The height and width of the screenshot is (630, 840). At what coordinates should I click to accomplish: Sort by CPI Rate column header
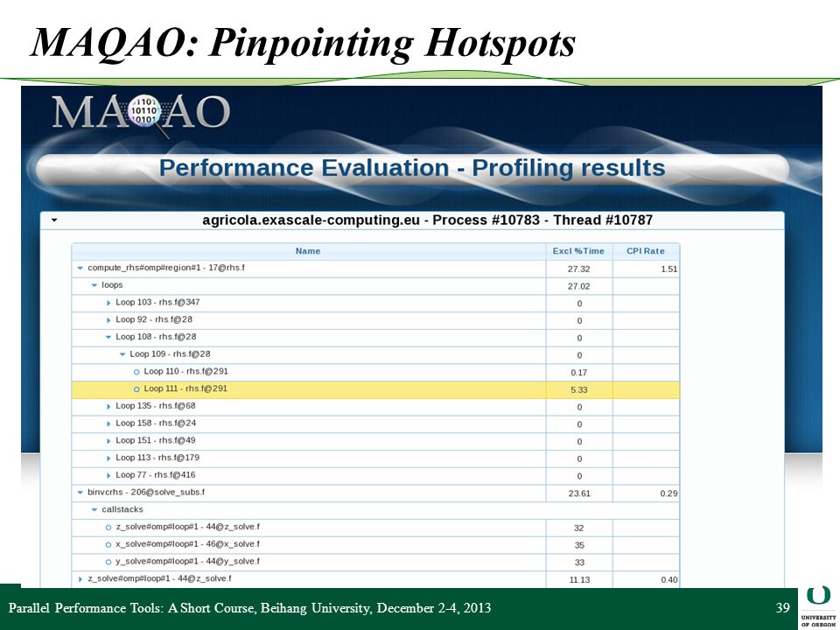pos(646,251)
